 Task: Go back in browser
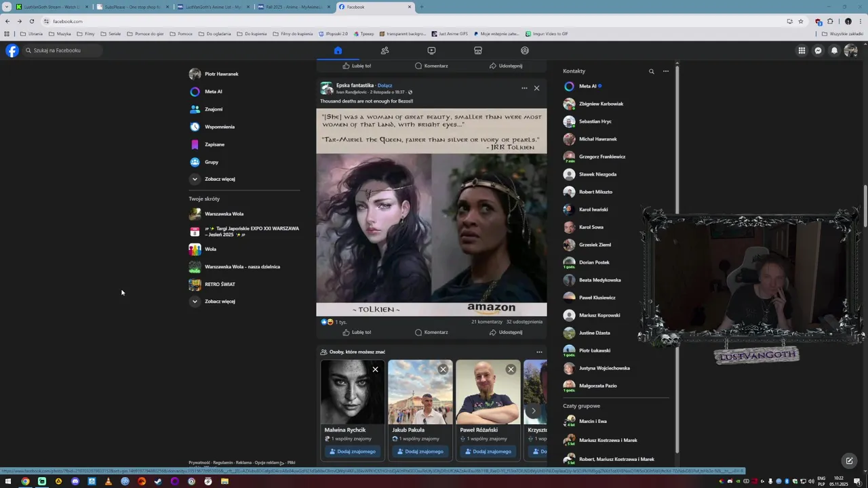click(7, 21)
